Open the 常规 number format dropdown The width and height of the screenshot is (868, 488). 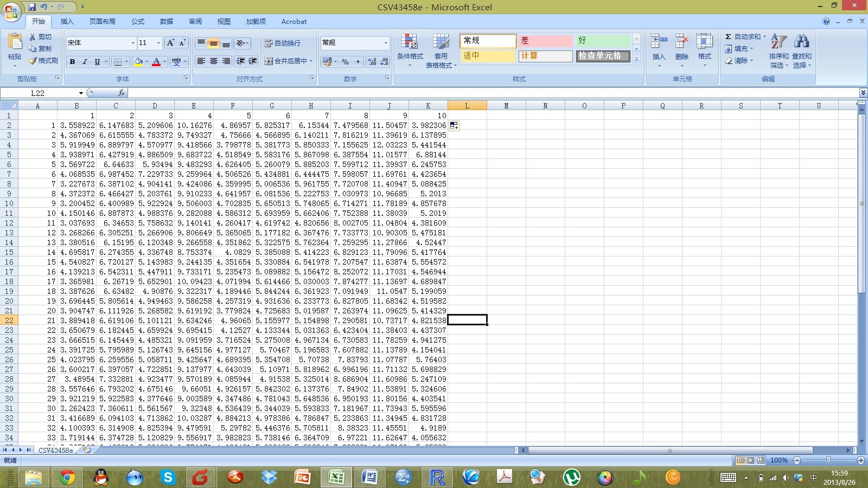386,43
